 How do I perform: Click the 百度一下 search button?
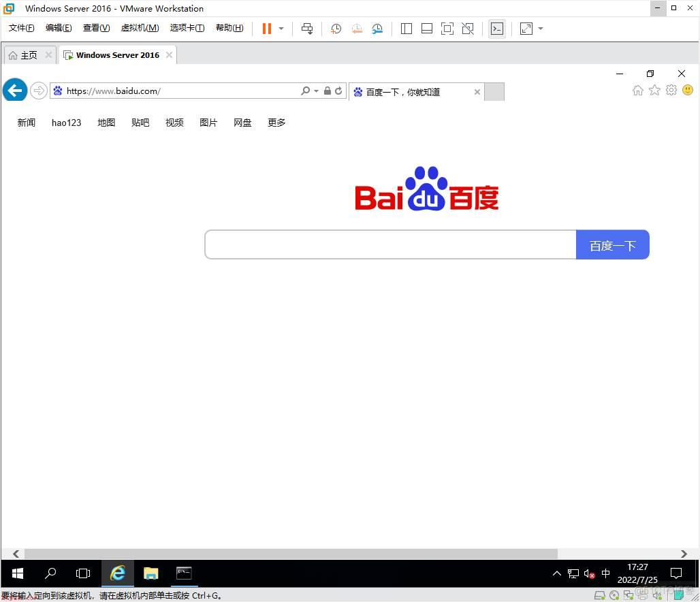[x=613, y=244]
